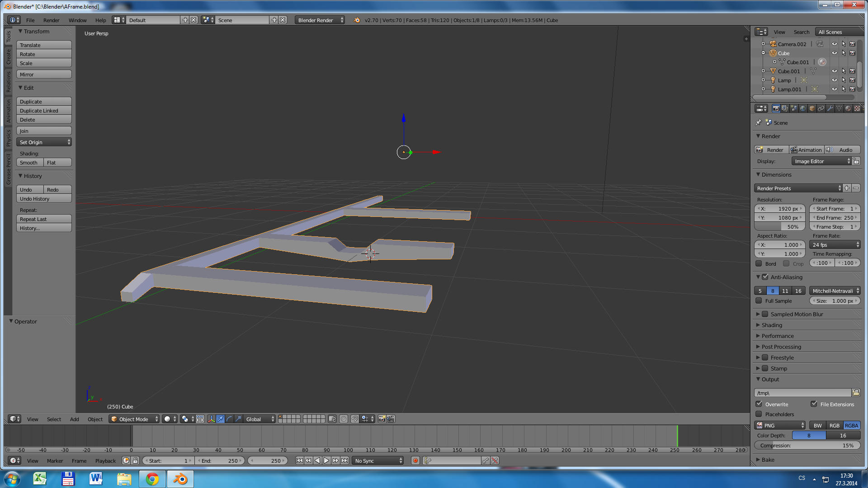
Task: Select the rotate manipulator arc icon
Action: click(229, 419)
